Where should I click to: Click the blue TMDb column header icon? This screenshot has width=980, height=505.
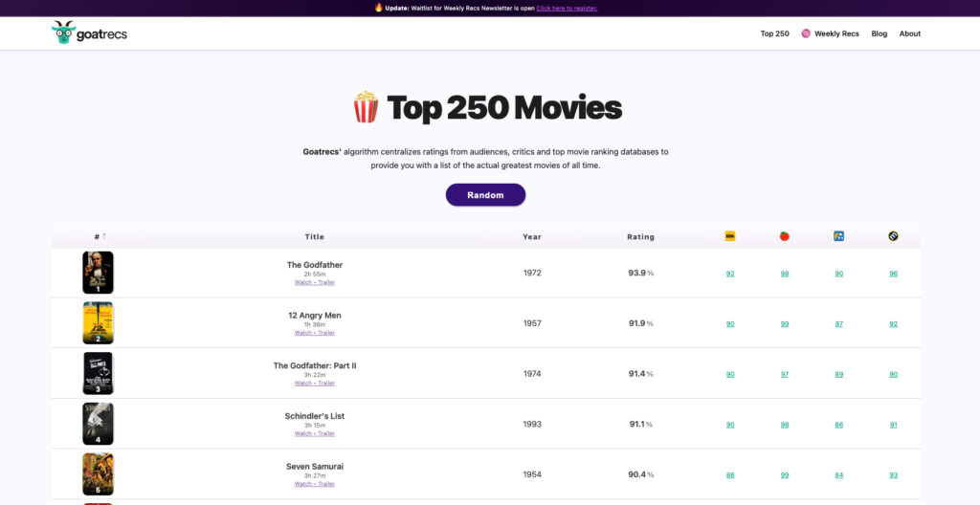[x=838, y=236]
